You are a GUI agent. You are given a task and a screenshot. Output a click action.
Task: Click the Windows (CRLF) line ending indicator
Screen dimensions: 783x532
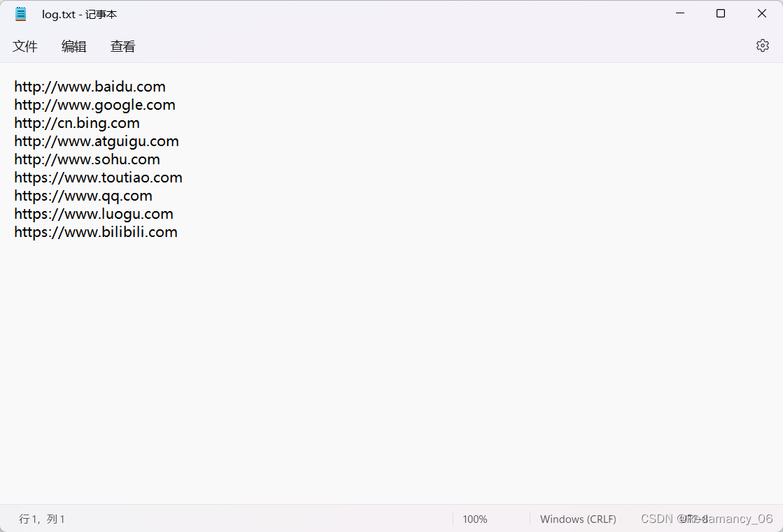pos(578,519)
